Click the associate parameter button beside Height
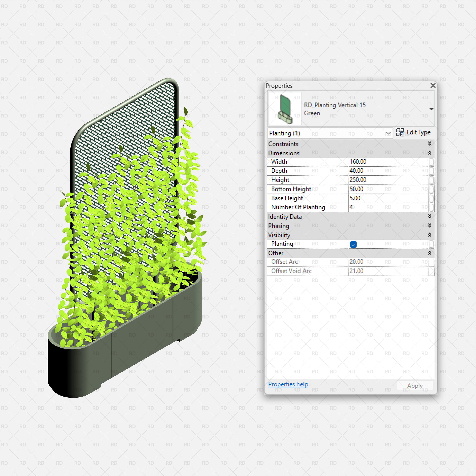476x476 pixels. [431, 180]
